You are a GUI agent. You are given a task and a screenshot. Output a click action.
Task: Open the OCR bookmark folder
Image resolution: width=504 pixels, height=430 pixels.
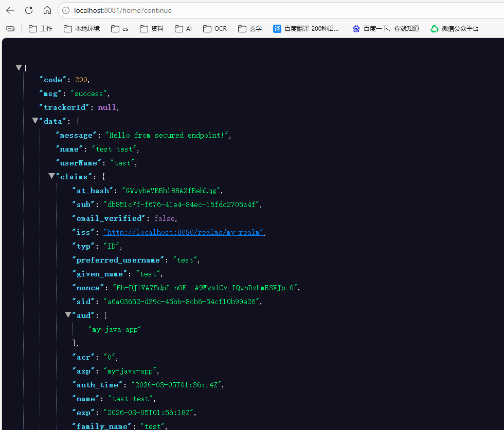[x=214, y=29]
